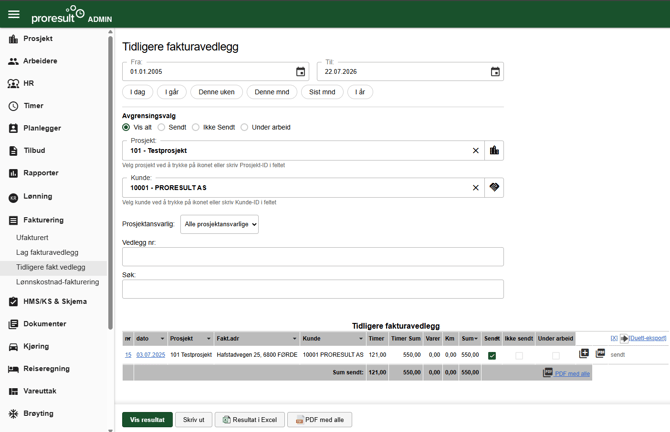
Task: Click the Planlegger sidebar icon
Action: pos(13,128)
